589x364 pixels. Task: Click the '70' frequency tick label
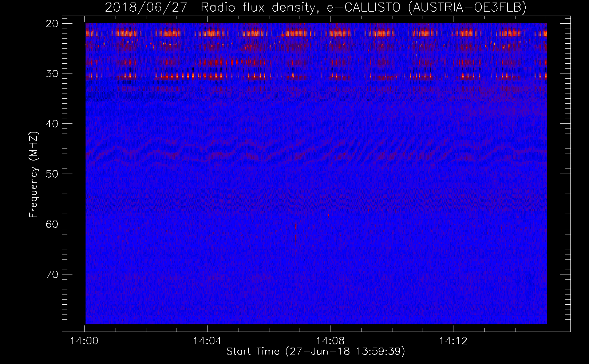(x=52, y=274)
